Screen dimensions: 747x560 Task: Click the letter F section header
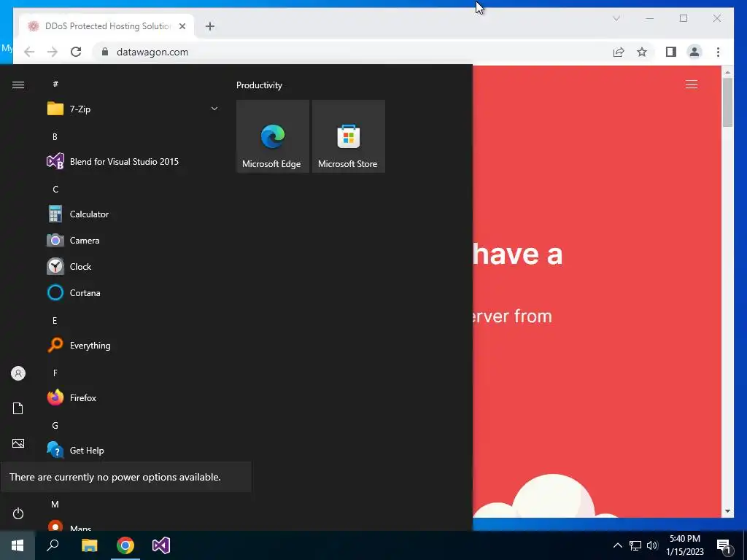point(55,373)
